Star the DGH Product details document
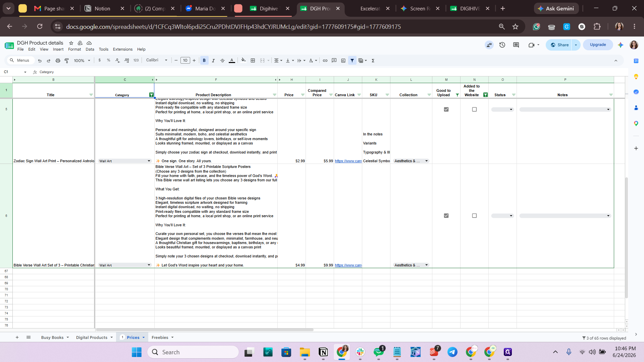The height and width of the screenshot is (362, 644). coord(71,43)
